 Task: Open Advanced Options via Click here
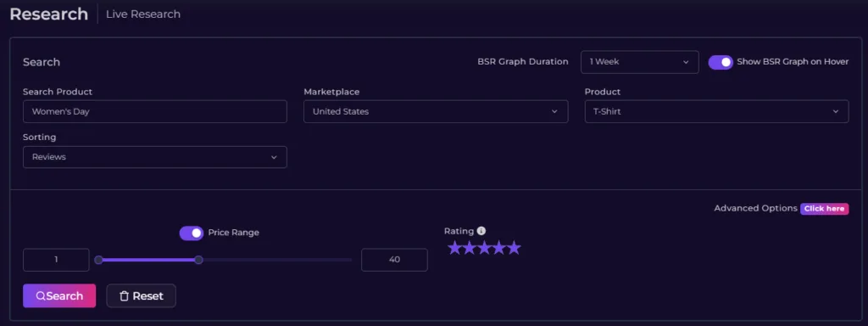[824, 209]
